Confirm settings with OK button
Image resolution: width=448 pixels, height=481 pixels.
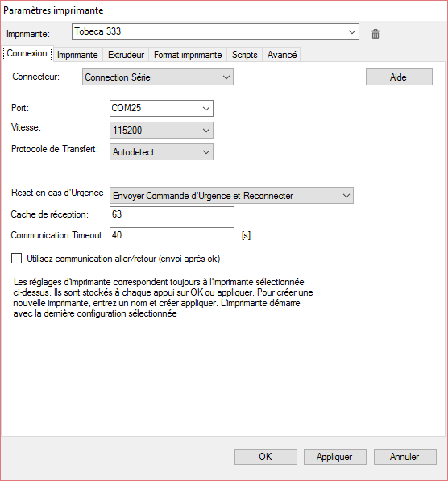click(266, 457)
